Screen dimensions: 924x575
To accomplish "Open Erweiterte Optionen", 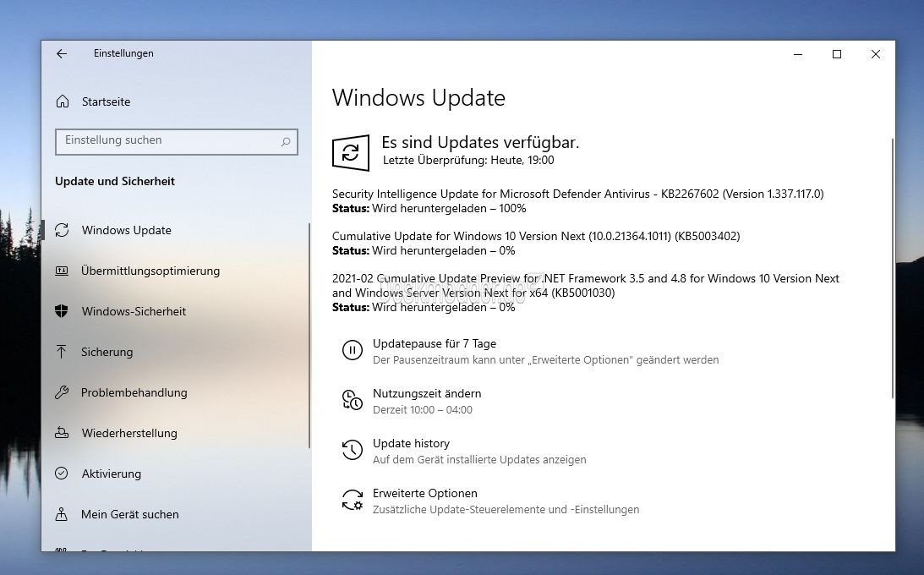I will coord(425,494).
